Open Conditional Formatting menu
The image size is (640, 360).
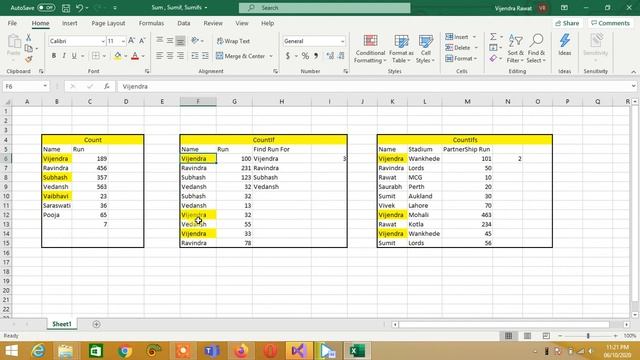[370, 49]
